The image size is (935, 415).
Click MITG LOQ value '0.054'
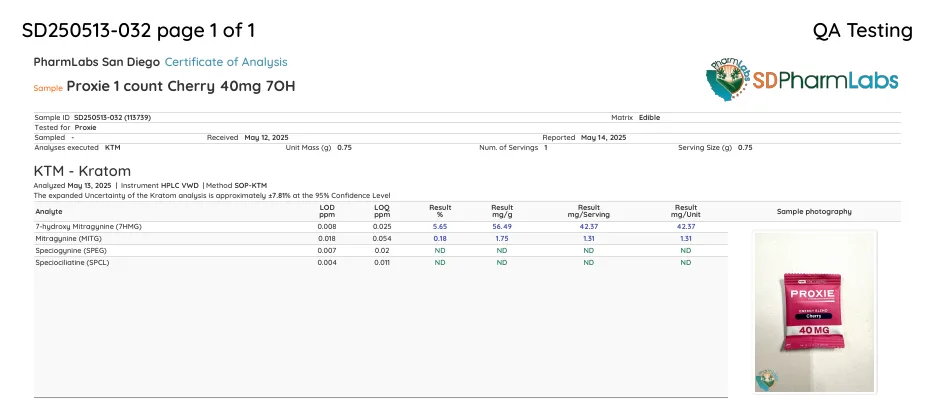tap(382, 239)
